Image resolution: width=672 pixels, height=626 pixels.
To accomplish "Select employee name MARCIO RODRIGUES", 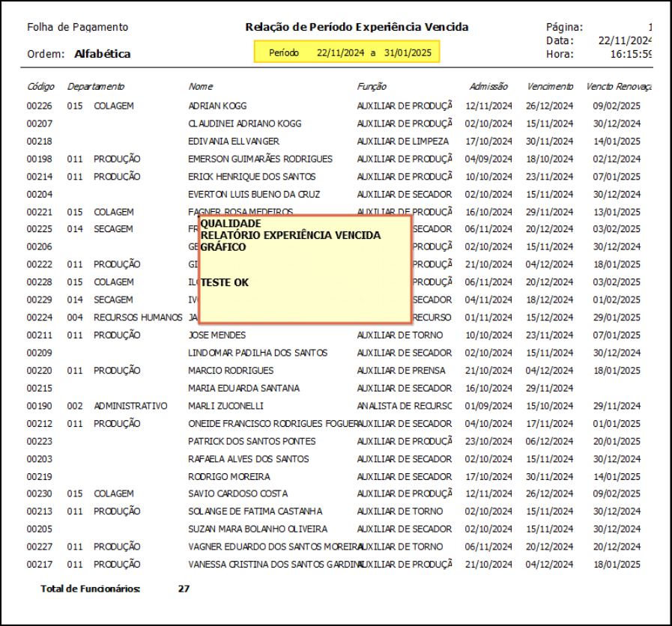I will (x=231, y=371).
